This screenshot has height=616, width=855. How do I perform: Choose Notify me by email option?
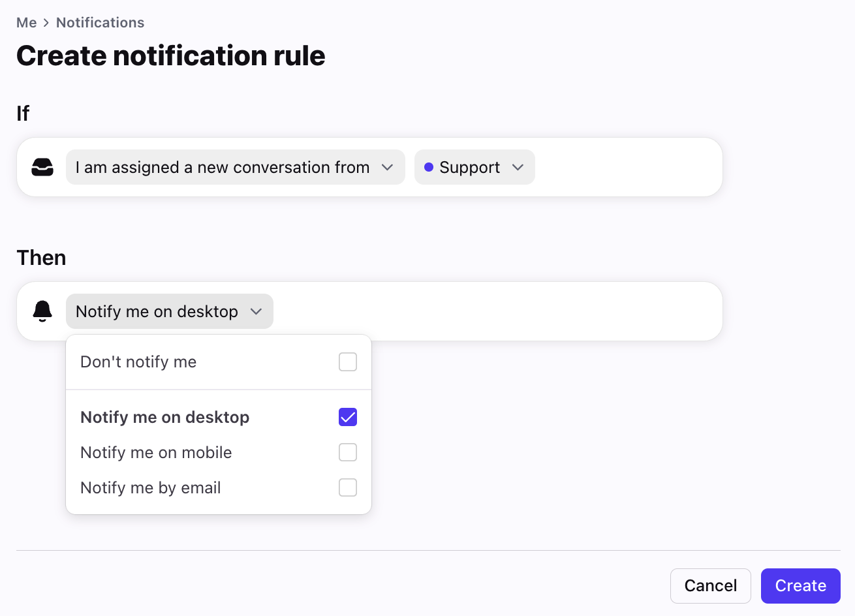(219, 487)
